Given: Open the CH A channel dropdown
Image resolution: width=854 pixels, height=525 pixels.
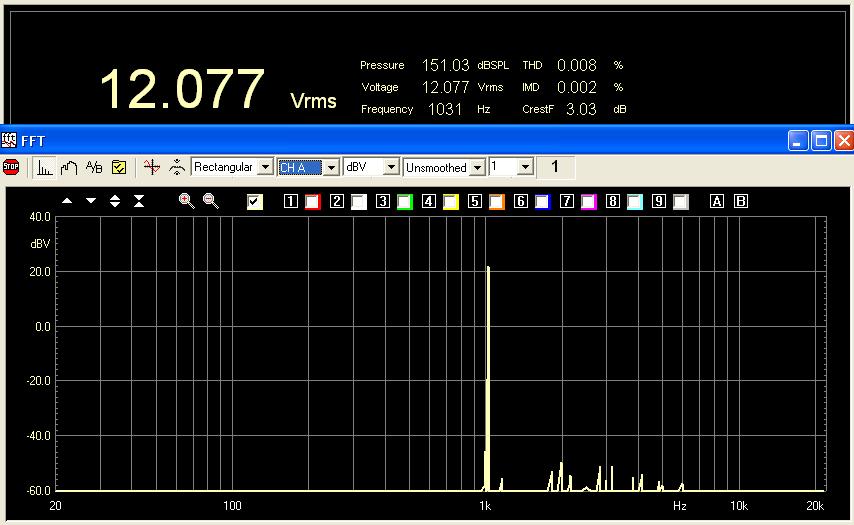Looking at the screenshot, I should (331, 167).
